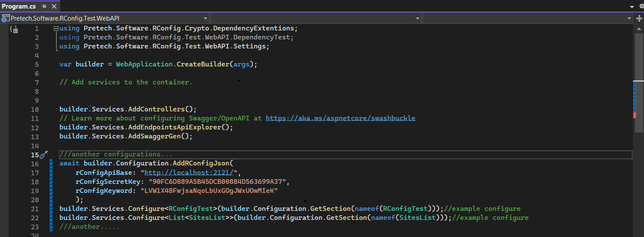The width and height of the screenshot is (644, 237).
Task: Open the aka.ms/aspnetcore/swashbuckle link
Action: point(340,118)
